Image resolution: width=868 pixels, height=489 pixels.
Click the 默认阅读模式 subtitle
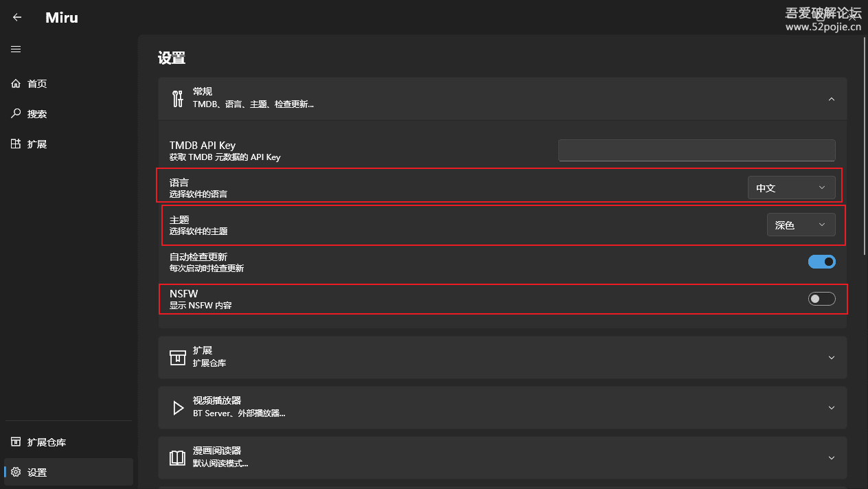[x=220, y=464]
